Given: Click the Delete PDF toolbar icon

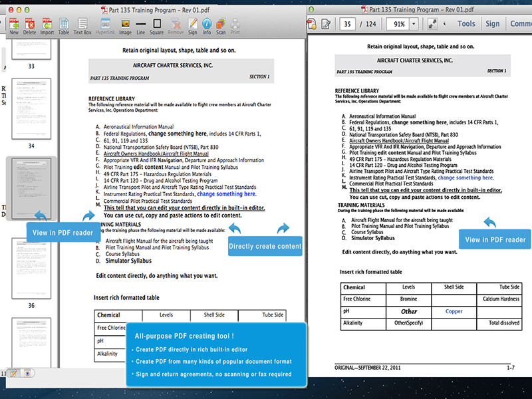Looking at the screenshot, I should 29,26.
